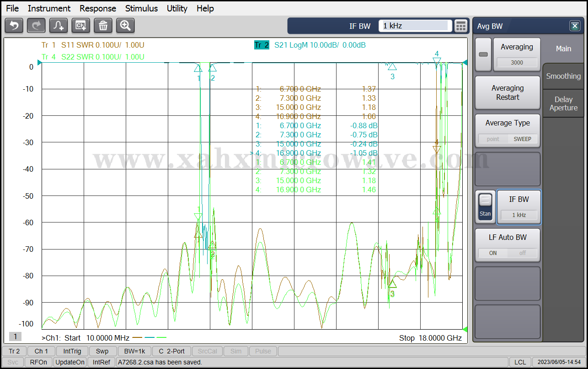Open the Response menu

[x=98, y=8]
